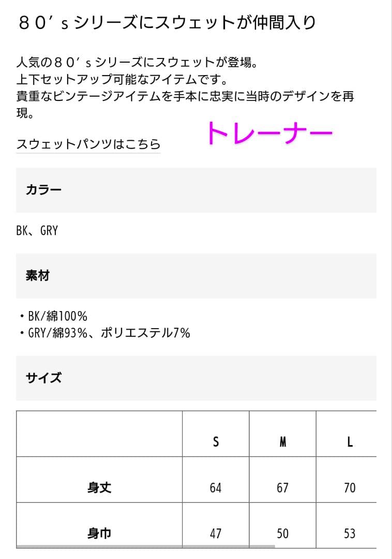Click the GRY/綿93% polyester material line
Viewport: 392px width, 559px height.
(109, 332)
